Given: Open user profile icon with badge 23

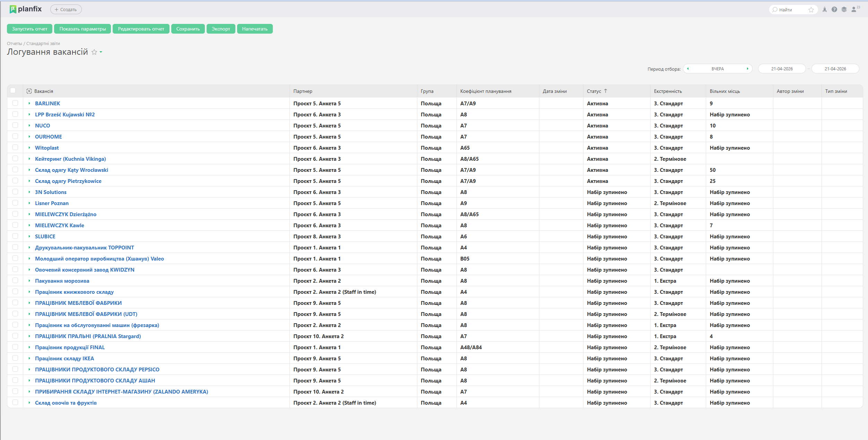Looking at the screenshot, I should pos(854,9).
